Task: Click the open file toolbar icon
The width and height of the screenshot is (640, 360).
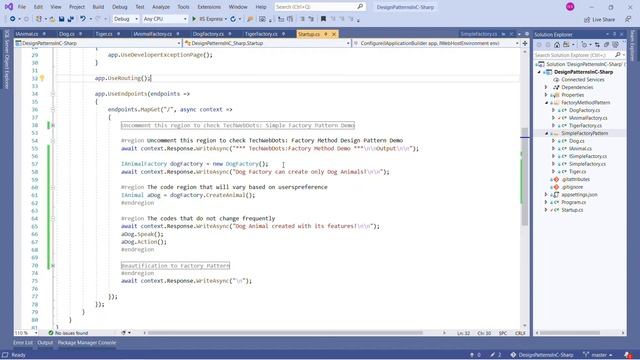Action: (52, 19)
